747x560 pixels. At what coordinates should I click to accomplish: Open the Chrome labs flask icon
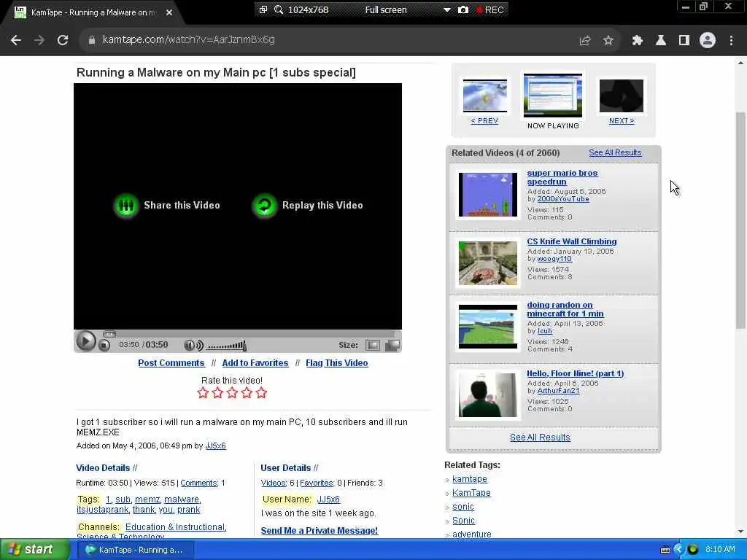pos(661,41)
